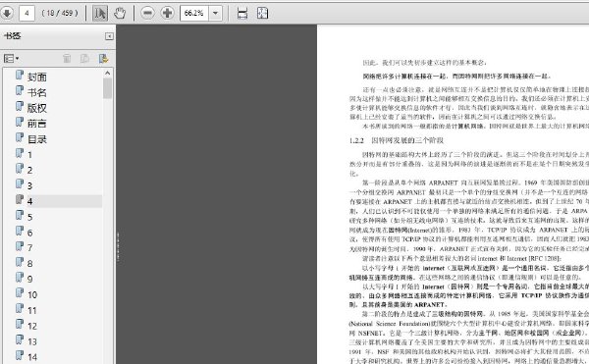Viewport: 589px width, 364px height.
Task: Jump to bookmark 7
Action: (x=29, y=248)
